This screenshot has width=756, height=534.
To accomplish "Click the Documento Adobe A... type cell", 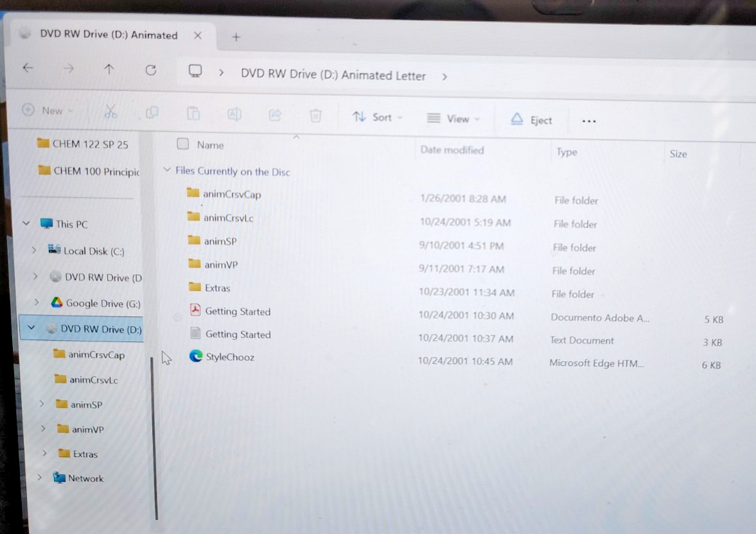I will click(x=600, y=318).
